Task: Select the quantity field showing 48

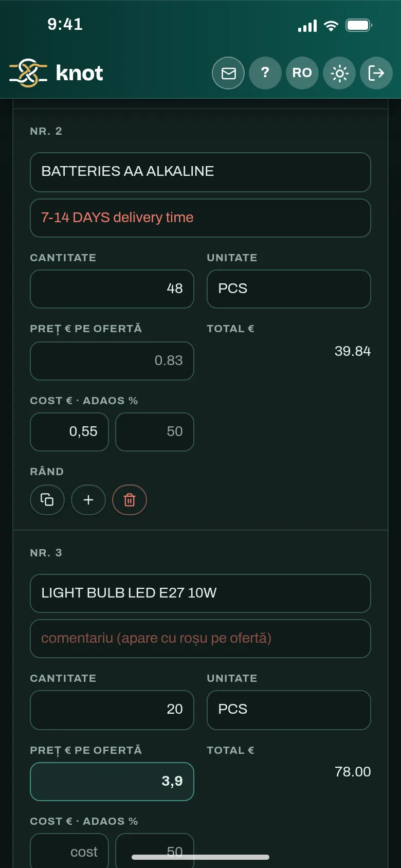Action: 112,289
